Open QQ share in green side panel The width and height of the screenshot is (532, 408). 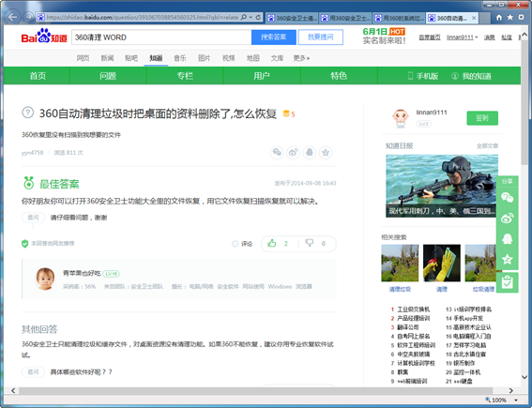tap(508, 239)
